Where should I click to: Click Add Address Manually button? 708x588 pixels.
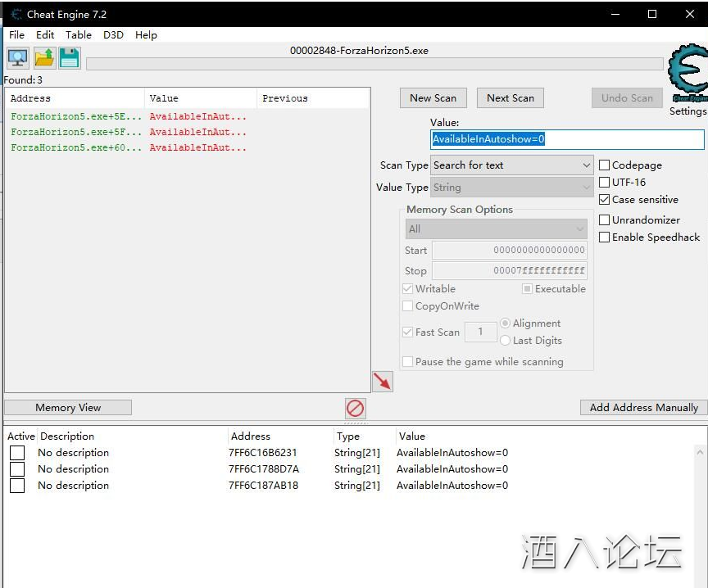[644, 408]
